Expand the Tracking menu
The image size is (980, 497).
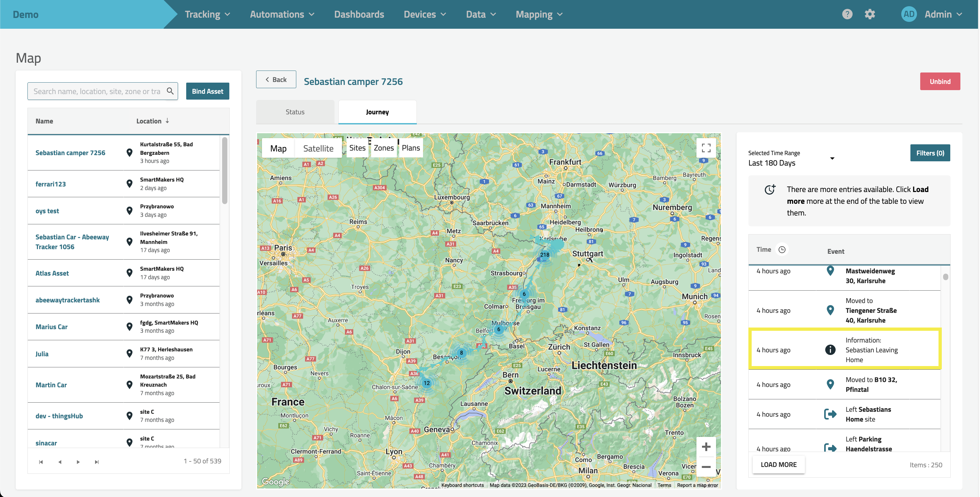(207, 14)
